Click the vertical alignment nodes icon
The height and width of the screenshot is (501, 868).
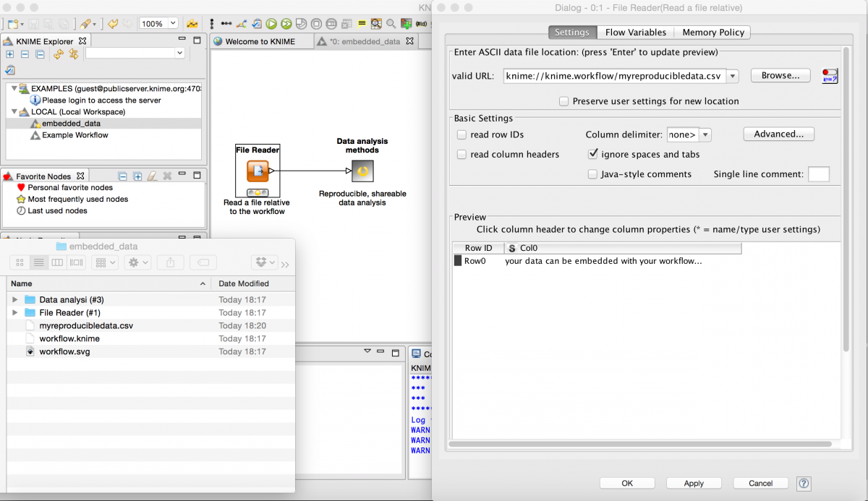[x=212, y=23]
